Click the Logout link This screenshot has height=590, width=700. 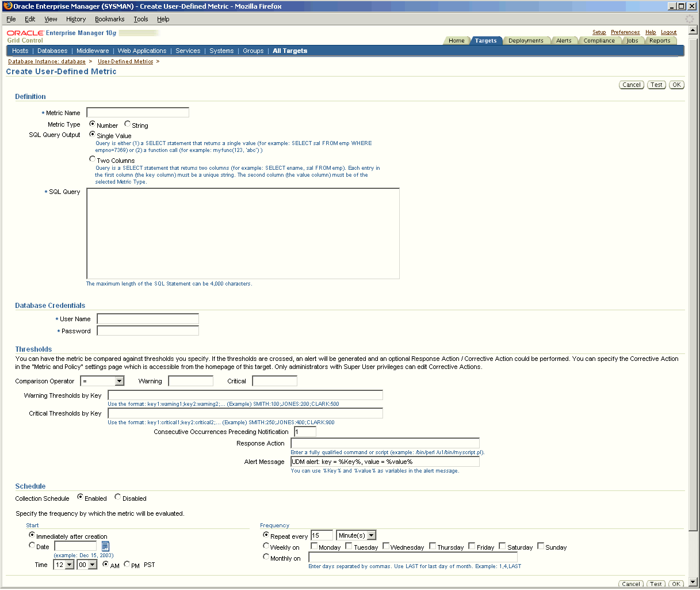(668, 32)
